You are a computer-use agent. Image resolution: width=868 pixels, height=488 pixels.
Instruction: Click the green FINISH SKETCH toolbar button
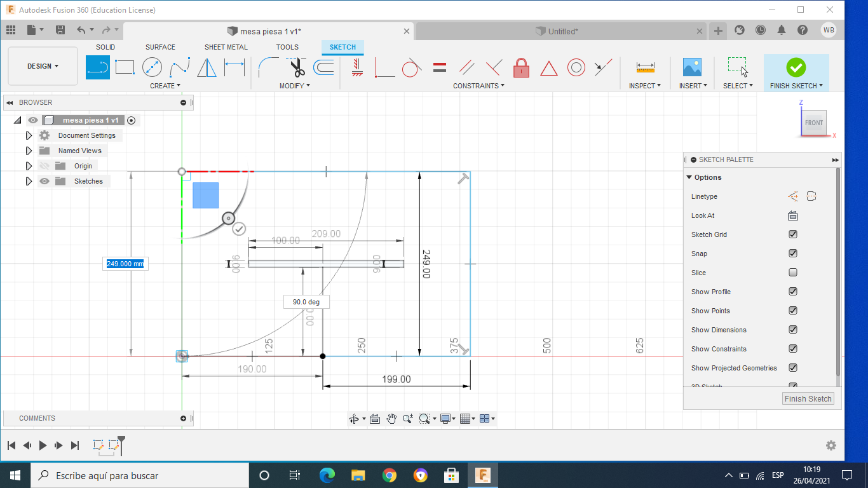(796, 72)
